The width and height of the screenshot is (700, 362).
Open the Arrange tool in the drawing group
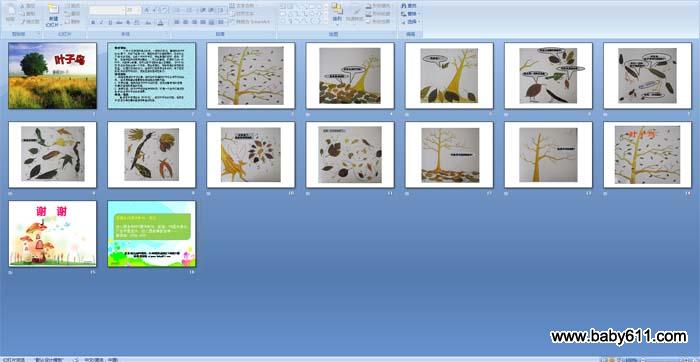337,12
